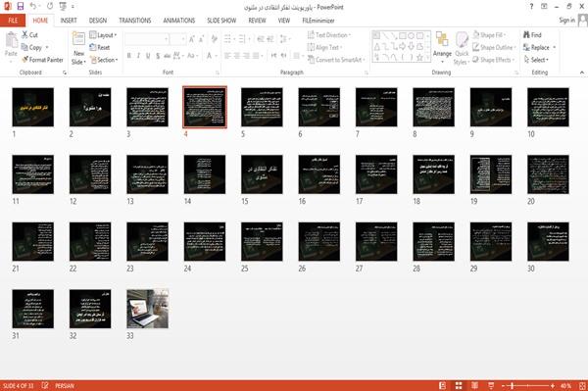
Task: Click the PowerPoint Help question mark
Action: click(x=531, y=7)
